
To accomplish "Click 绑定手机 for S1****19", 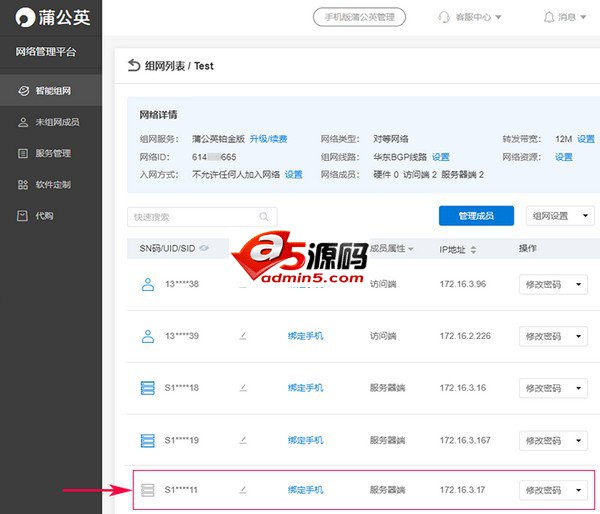I will [305, 441].
